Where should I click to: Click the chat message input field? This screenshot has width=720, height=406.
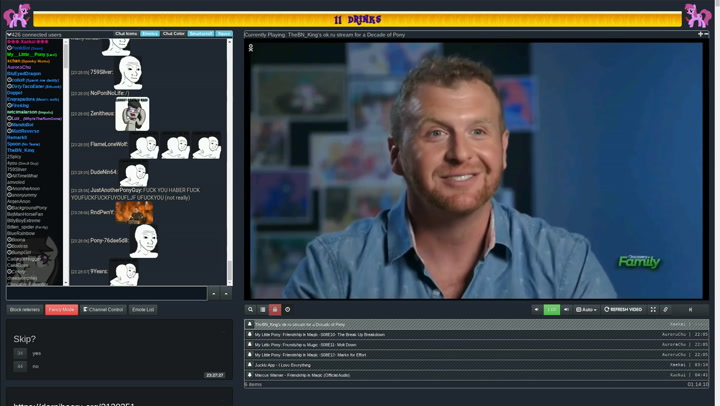pos(106,294)
